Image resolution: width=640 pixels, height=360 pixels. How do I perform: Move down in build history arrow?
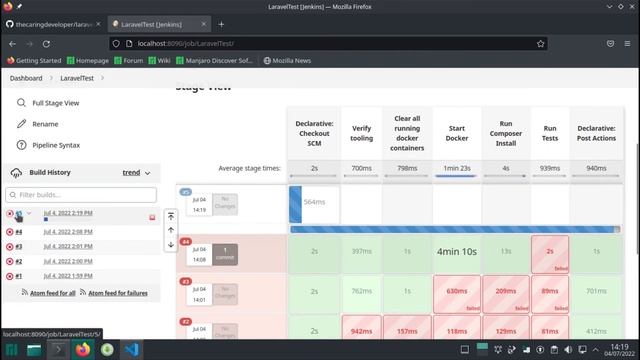[x=171, y=245]
